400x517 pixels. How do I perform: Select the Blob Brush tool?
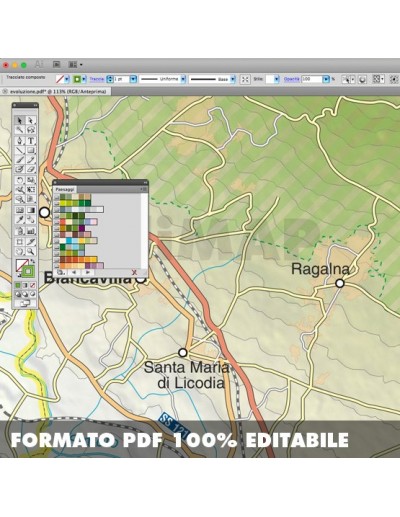click(x=20, y=170)
